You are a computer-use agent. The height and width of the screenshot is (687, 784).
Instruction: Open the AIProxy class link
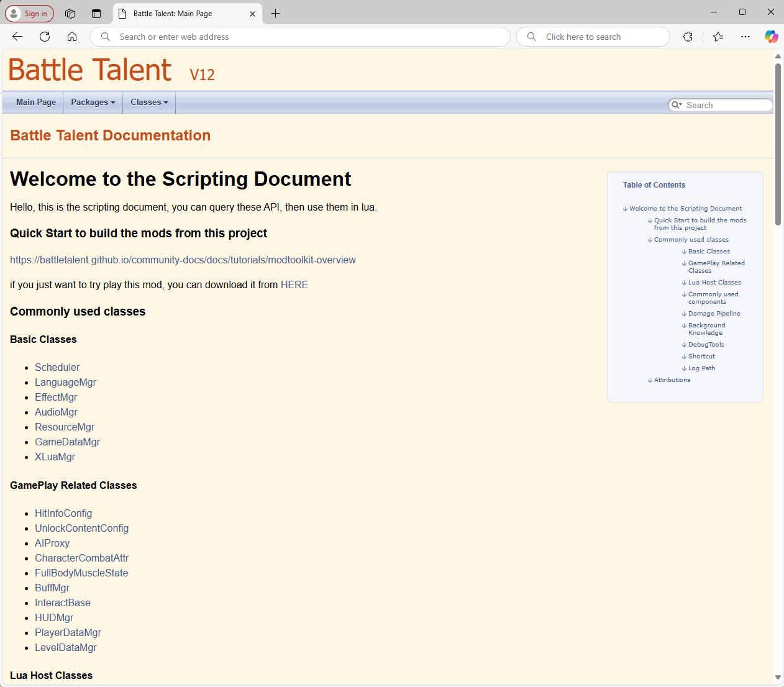pos(52,543)
